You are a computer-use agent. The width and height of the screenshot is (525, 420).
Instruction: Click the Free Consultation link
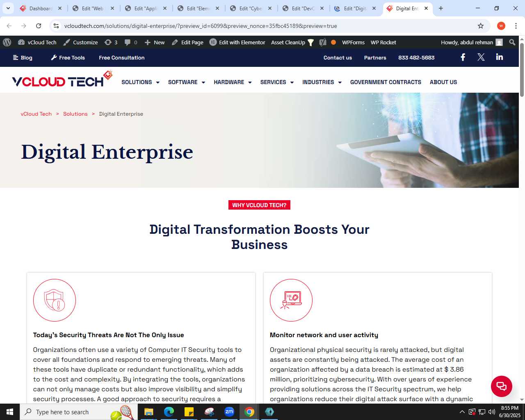[121, 58]
